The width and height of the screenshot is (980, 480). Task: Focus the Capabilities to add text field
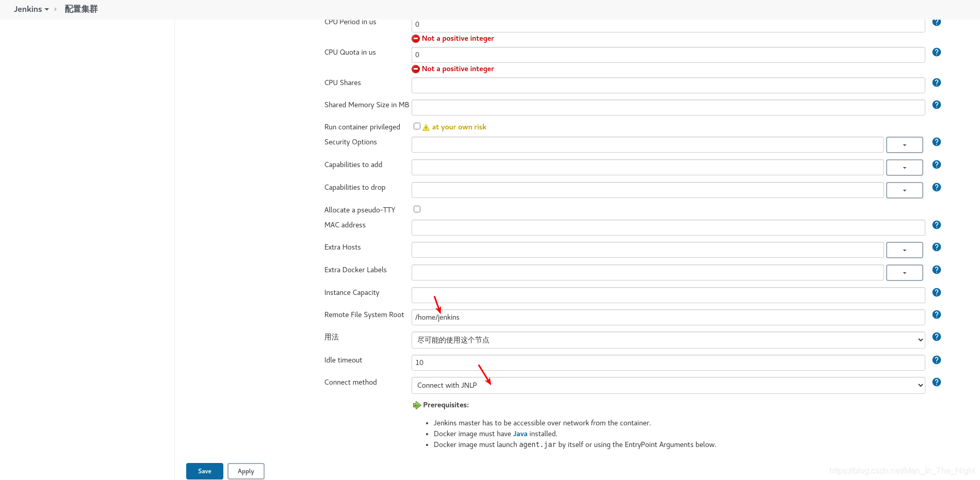647,168
